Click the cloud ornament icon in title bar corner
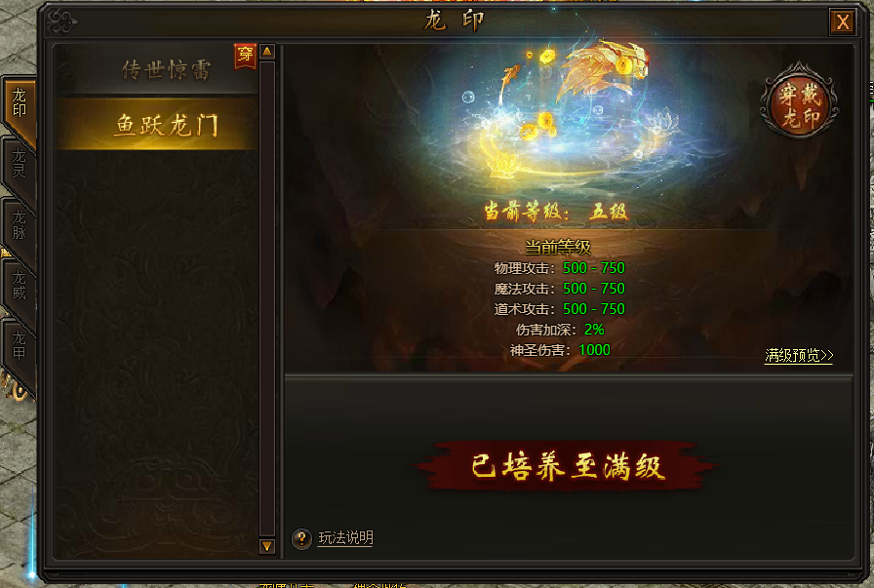This screenshot has width=874, height=588. pyautogui.click(x=60, y=21)
